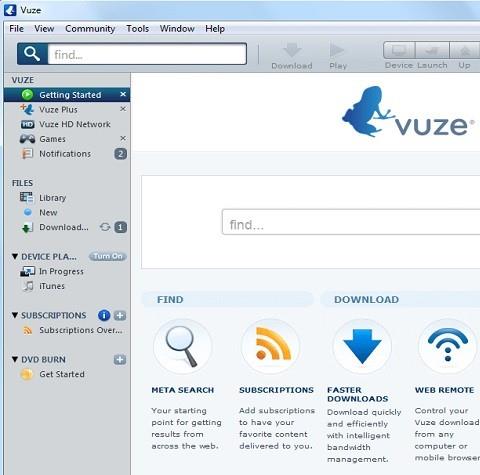
Task: Click the Launch toolbar button
Action: point(432,51)
